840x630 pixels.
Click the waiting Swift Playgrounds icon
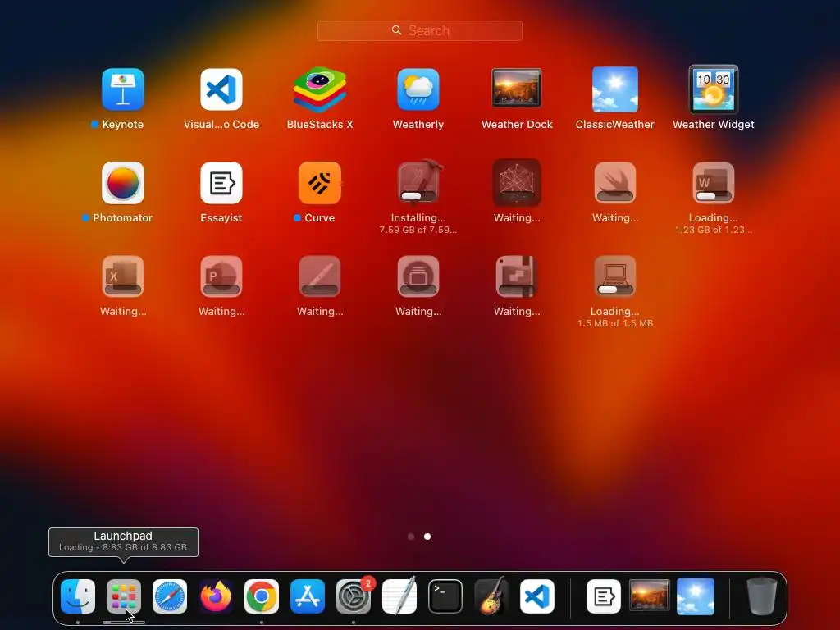[x=615, y=183]
